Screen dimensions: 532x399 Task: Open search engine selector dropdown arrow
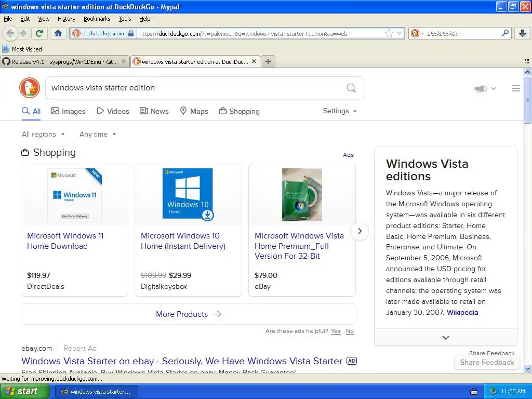pyautogui.click(x=422, y=33)
